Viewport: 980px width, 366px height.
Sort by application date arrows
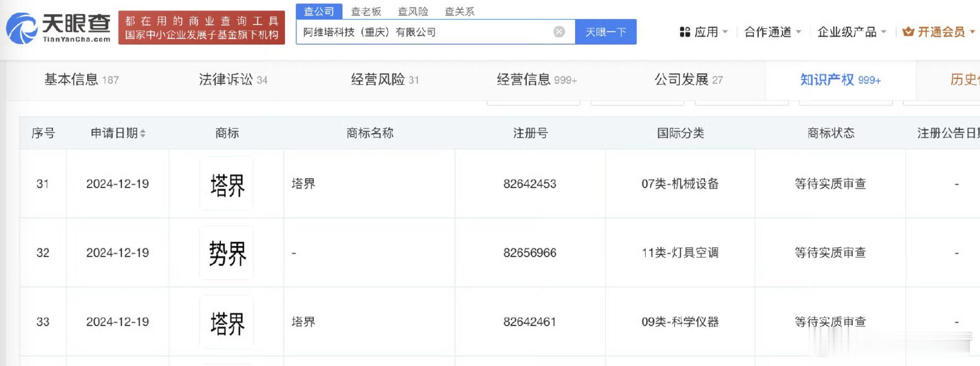[143, 133]
